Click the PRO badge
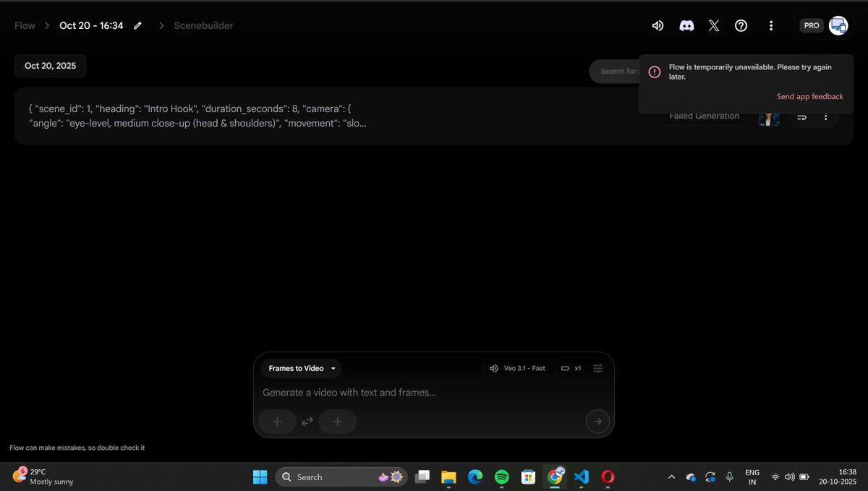Viewport: 868px width, 491px height. click(811, 25)
